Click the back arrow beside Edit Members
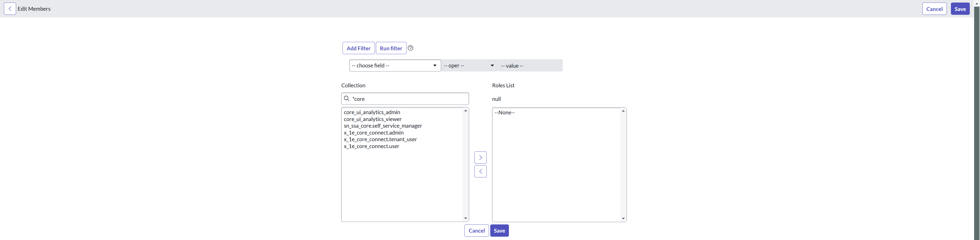980x240 pixels. 10,9
